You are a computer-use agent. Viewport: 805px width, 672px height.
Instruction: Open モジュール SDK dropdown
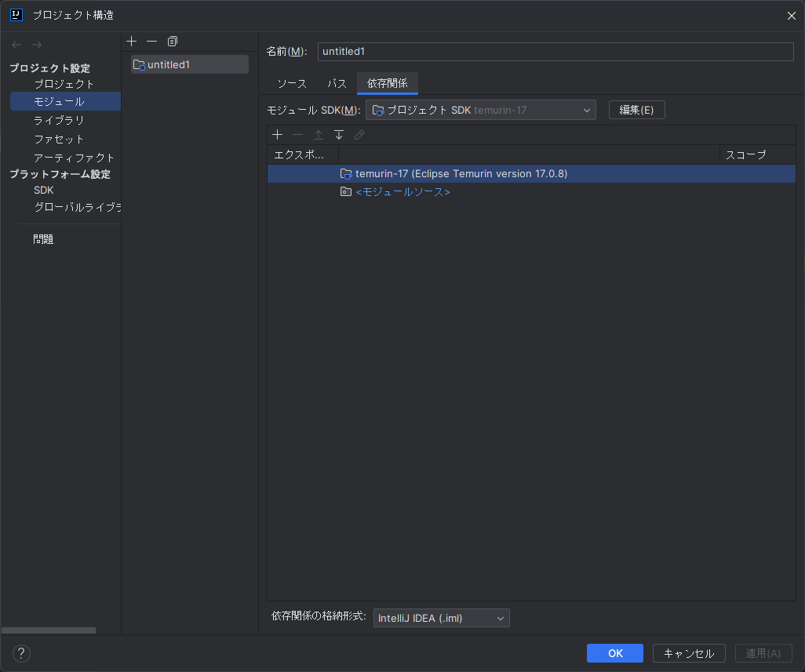480,110
